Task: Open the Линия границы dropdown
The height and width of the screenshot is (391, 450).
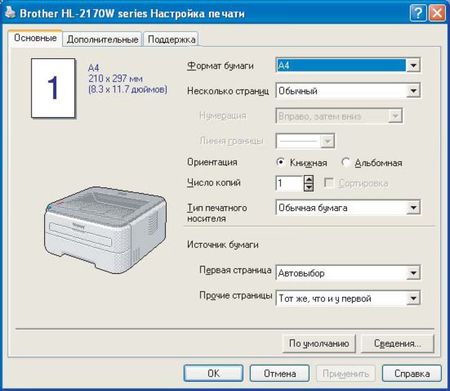Action: pos(305,141)
